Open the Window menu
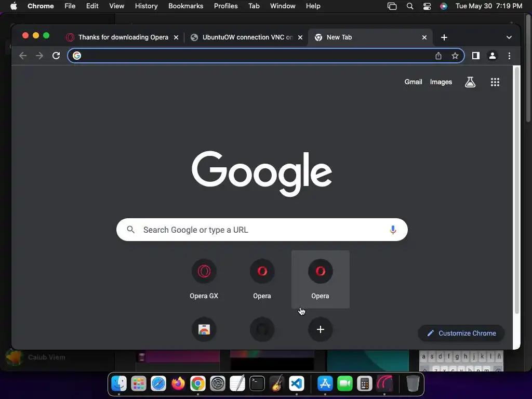The height and width of the screenshot is (399, 532). (283, 6)
